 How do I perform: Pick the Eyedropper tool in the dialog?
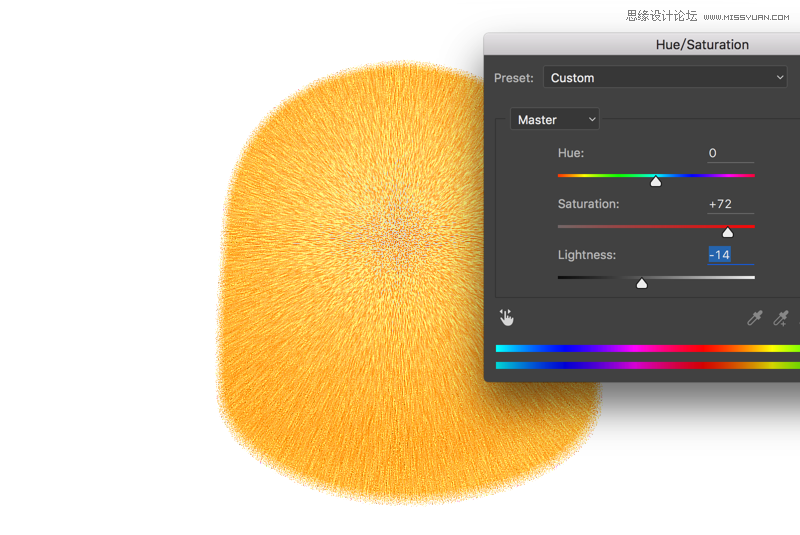click(755, 318)
